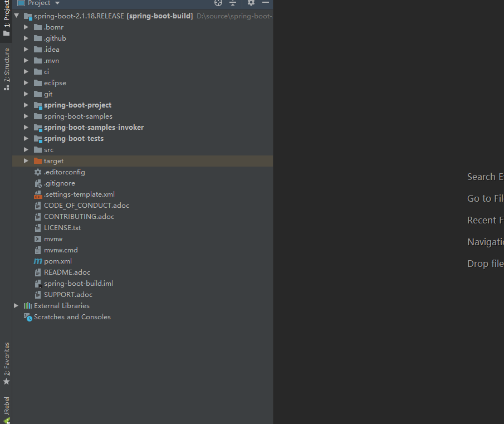Click the Collapse All icon in the Project header

pyautogui.click(x=233, y=3)
